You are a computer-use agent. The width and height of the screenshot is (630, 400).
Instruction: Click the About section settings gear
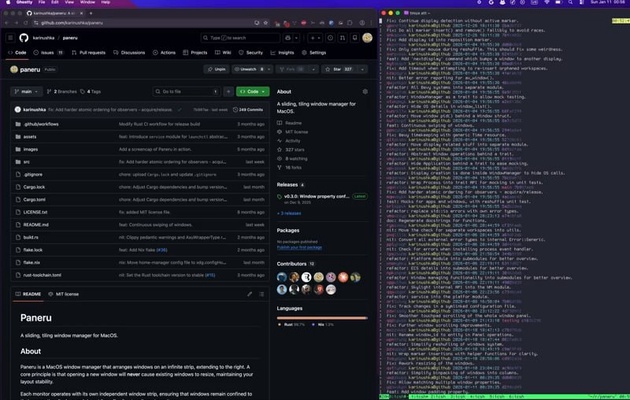[365, 92]
